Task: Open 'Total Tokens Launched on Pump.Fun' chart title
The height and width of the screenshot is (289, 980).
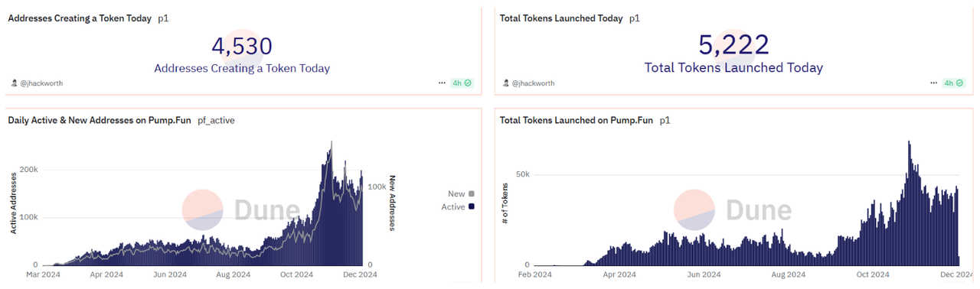Action: click(577, 120)
